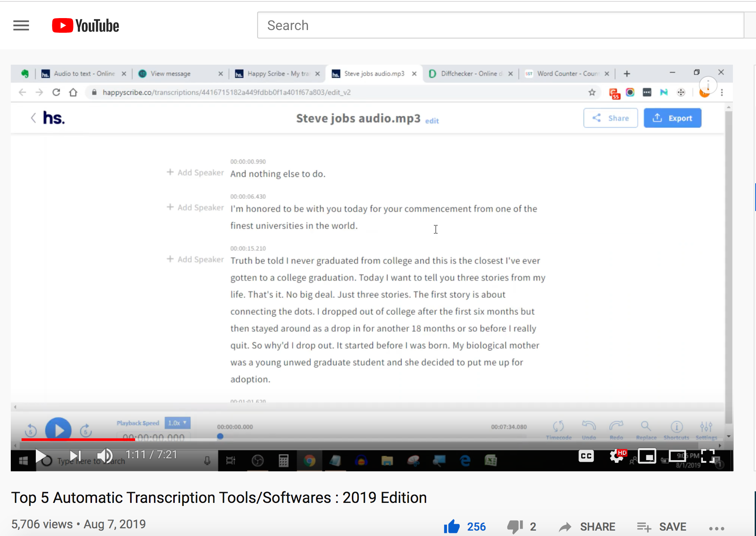Click SHARE below the video
The image size is (756, 536).
(x=587, y=526)
